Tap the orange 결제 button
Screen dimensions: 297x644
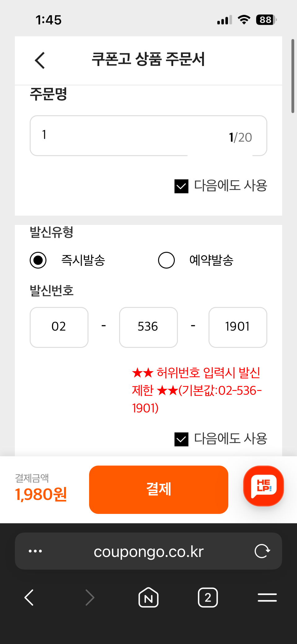[159, 489]
